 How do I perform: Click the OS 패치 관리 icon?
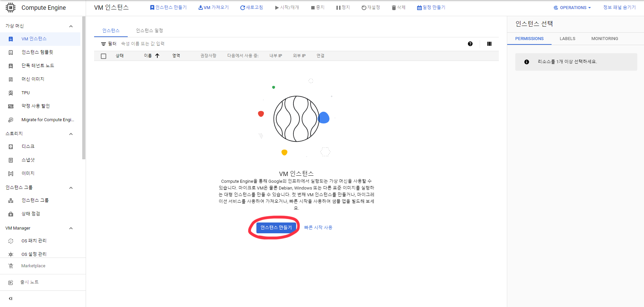(x=11, y=241)
